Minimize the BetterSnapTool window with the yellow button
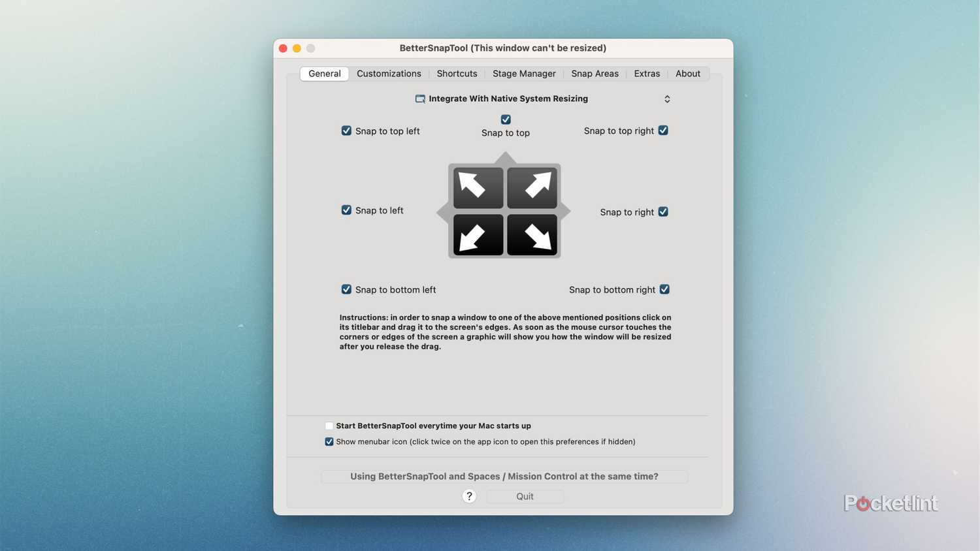This screenshot has height=551, width=980. (297, 48)
